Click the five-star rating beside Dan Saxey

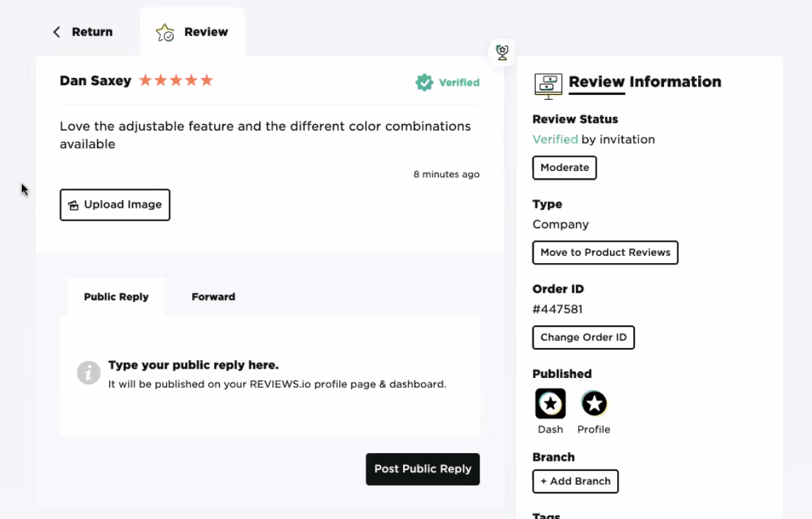[x=176, y=80]
